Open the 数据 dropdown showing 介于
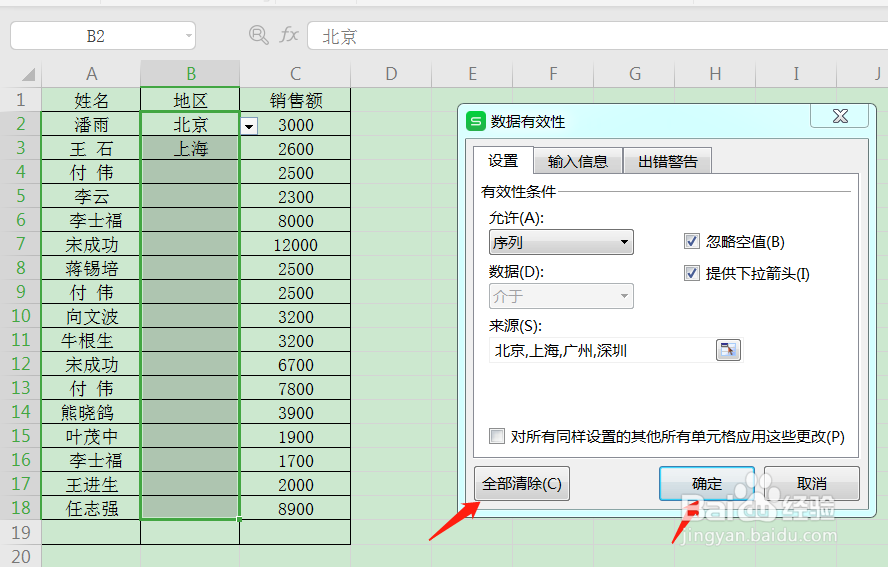888x567 pixels. [x=561, y=296]
